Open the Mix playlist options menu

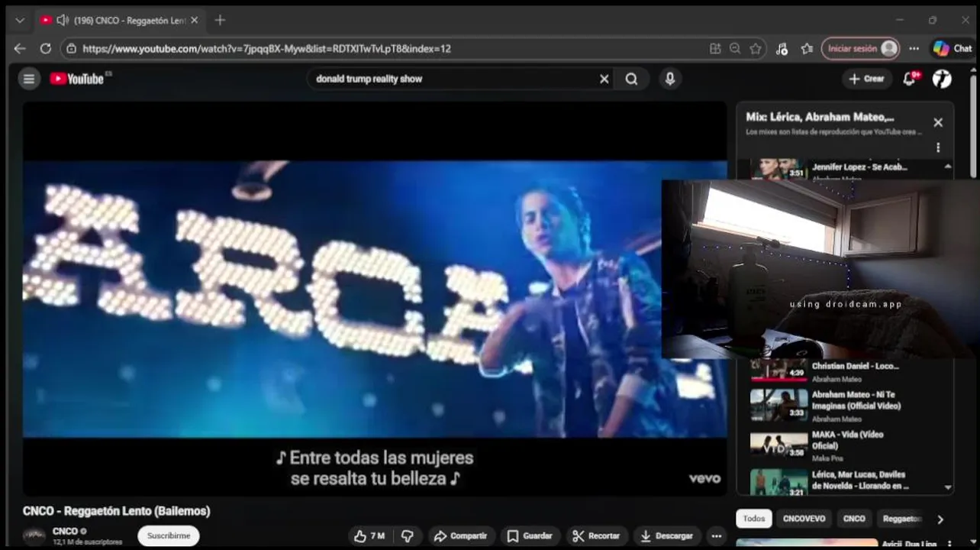[x=938, y=147]
